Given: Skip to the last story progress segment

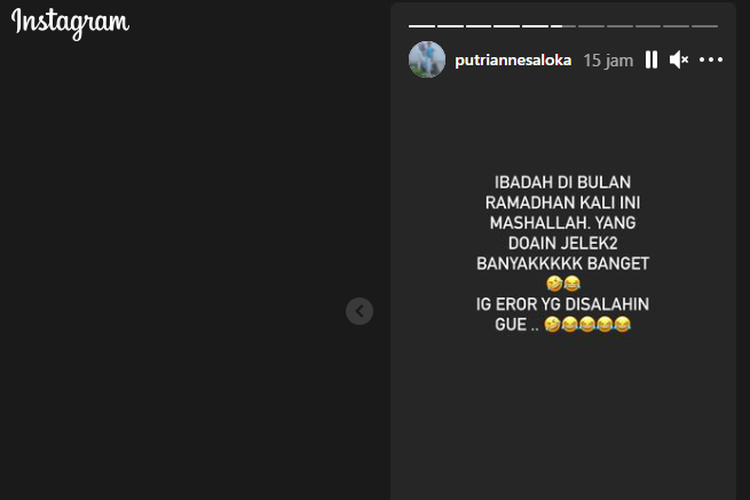Looking at the screenshot, I should click(x=705, y=26).
